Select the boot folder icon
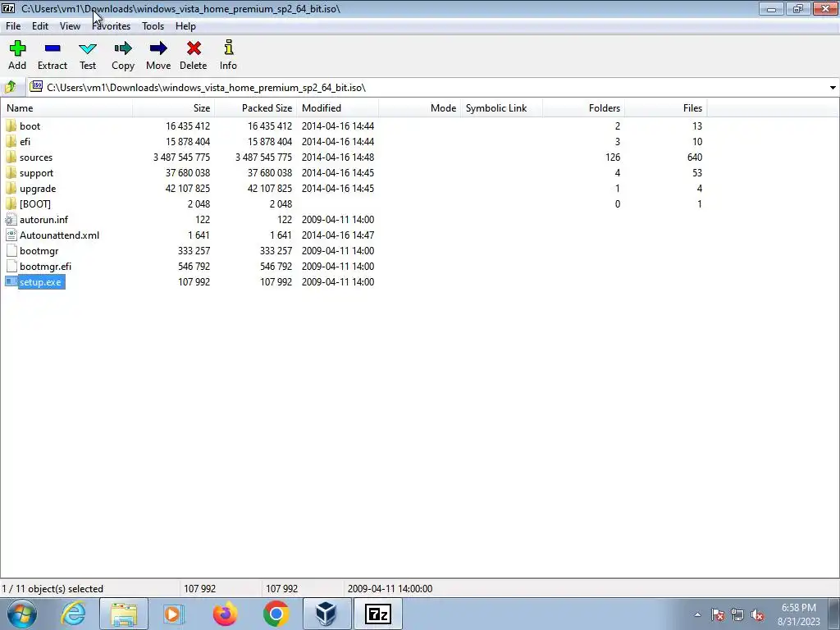Viewport: 840px width, 630px height. 11,126
